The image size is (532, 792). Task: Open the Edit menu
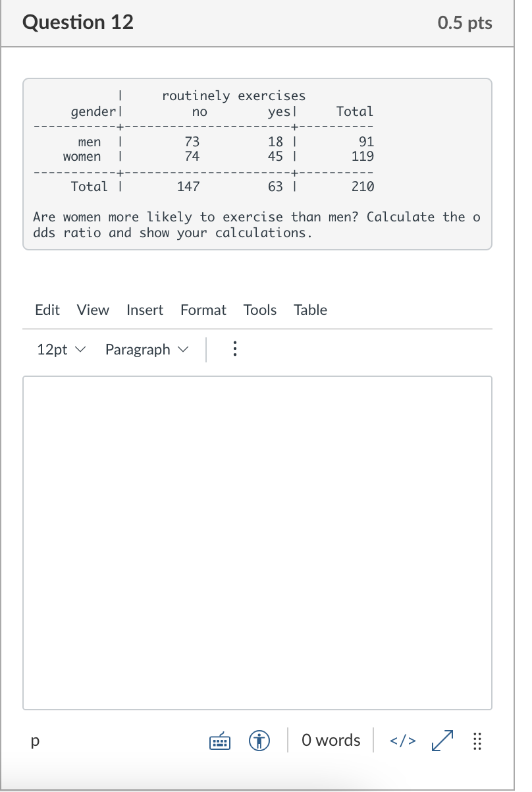pos(47,310)
